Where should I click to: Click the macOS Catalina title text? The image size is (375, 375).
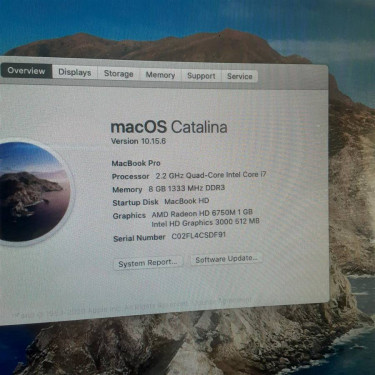[x=169, y=127]
